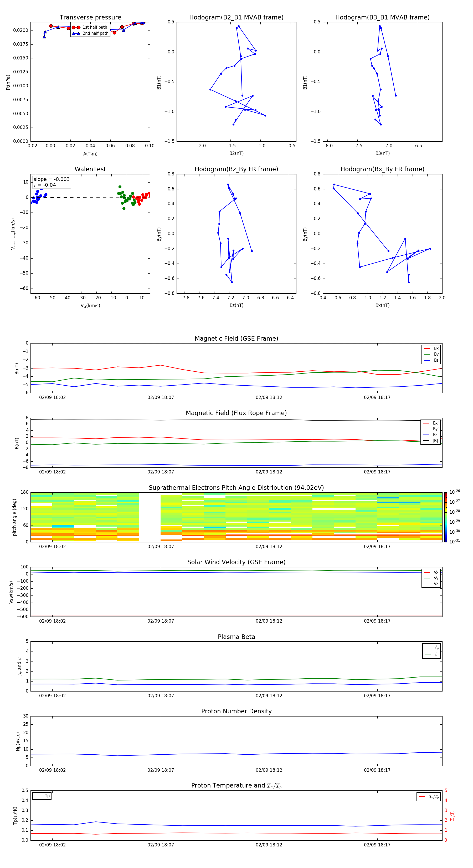Click the 'Magnetic Field (GSE Frame)' title
Screen dimensions: 473x868
(x=236, y=339)
